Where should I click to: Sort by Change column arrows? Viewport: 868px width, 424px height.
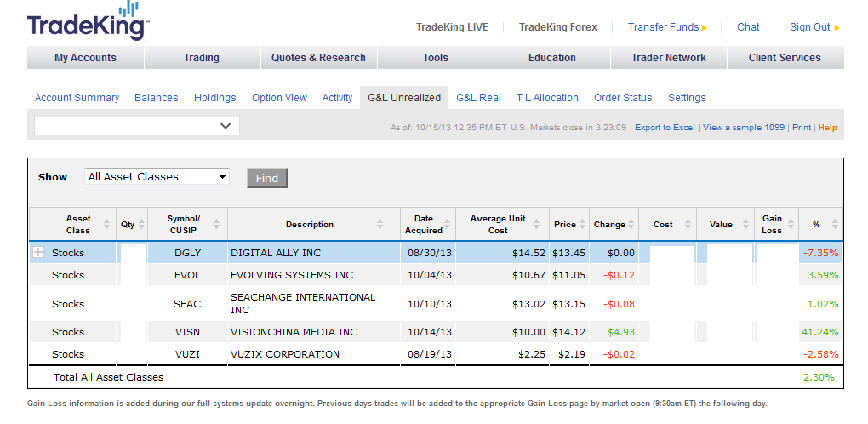631,224
